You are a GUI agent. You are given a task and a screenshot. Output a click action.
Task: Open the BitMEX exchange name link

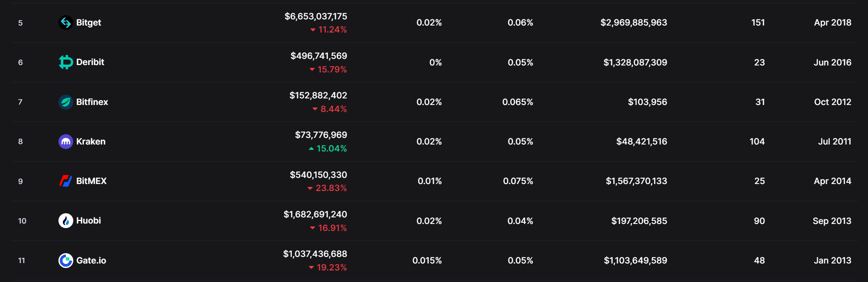click(x=91, y=181)
